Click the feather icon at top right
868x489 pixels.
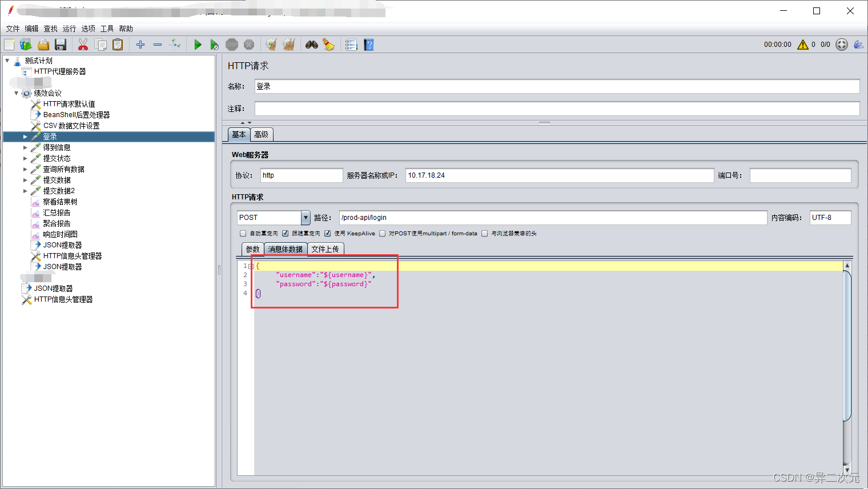point(858,45)
